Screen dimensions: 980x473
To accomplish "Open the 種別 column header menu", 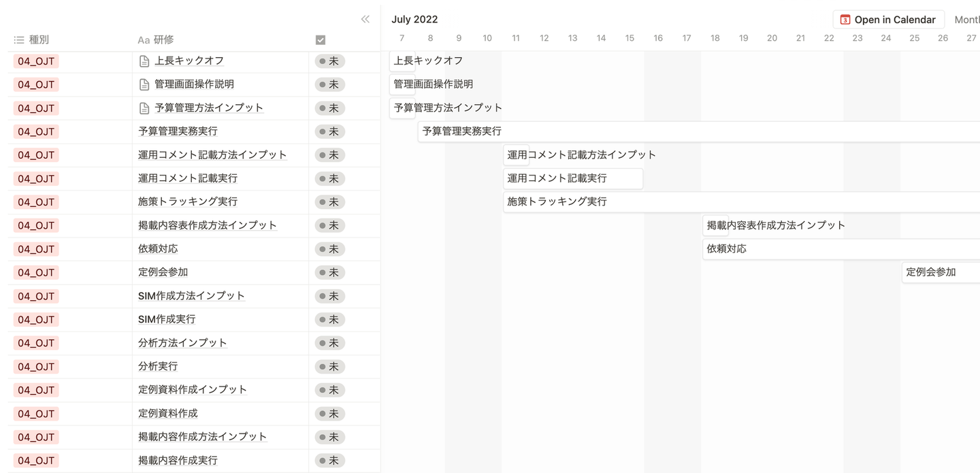I will [39, 40].
